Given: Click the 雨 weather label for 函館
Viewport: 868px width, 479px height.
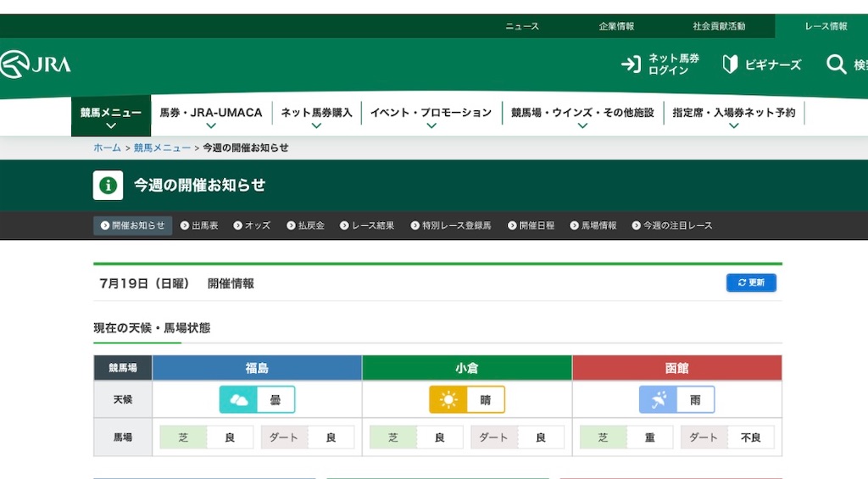Looking at the screenshot, I should pos(695,400).
